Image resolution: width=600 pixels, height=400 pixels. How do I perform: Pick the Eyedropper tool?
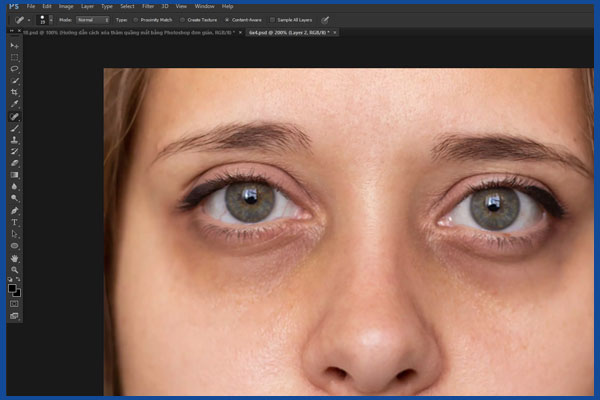click(14, 104)
